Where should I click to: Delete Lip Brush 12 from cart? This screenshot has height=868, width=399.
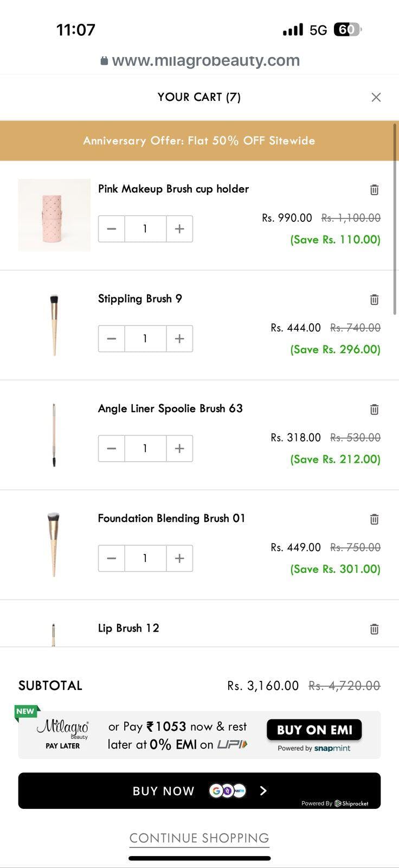point(374,629)
